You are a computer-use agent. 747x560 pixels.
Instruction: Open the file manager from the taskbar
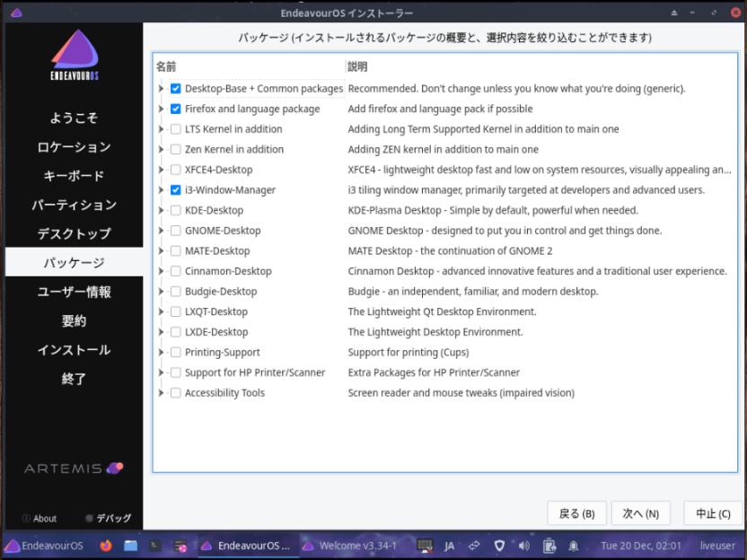point(130,546)
